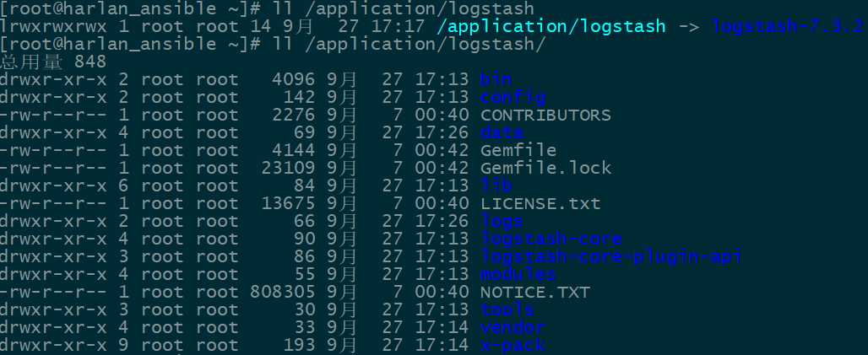Click the cyan /application/logstash symlink path

tap(551, 26)
